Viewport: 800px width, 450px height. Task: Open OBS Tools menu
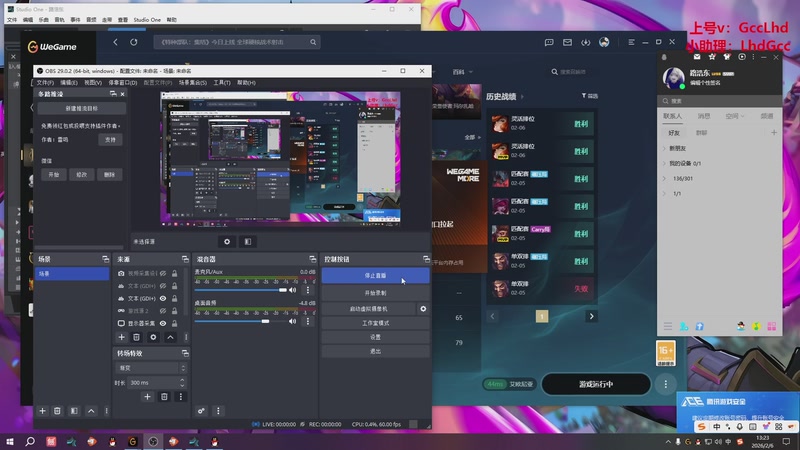coord(222,83)
